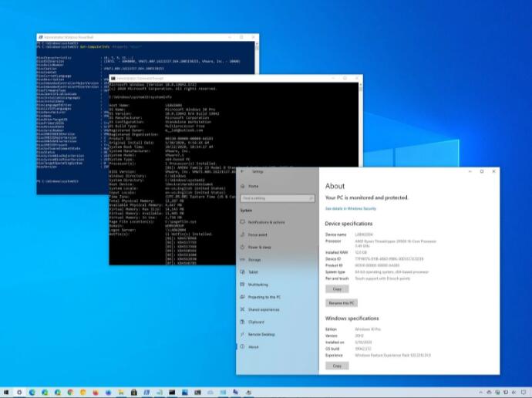This screenshot has height=398, width=532.
Task: Open the Windows Start menu
Action: pyautogui.click(x=6, y=393)
